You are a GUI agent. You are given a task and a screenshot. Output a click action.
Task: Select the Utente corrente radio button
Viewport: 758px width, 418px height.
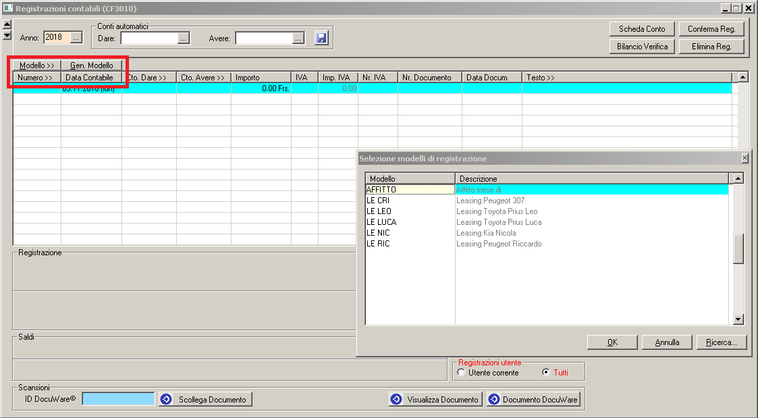click(x=460, y=372)
